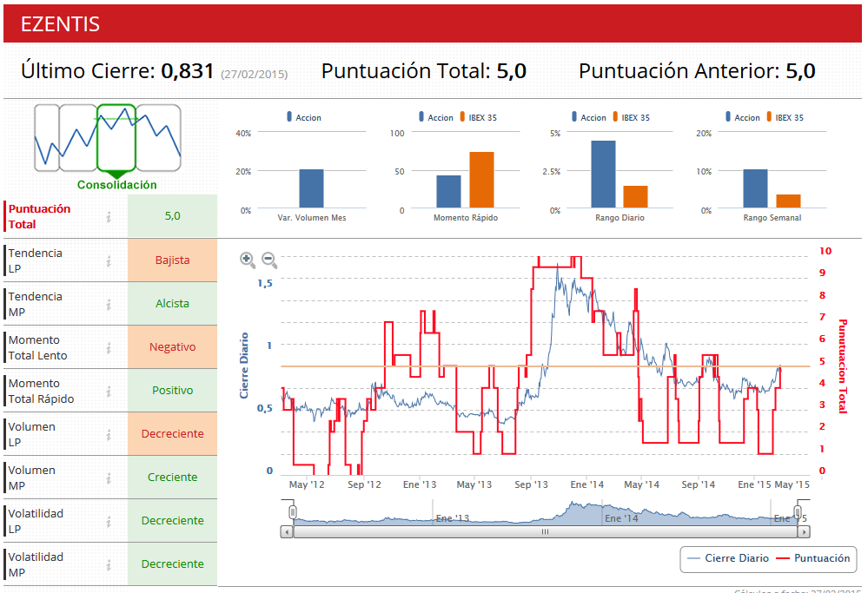Click the orange IBEX bar in Rango Diario
This screenshot has height=593, width=868.
635,197
